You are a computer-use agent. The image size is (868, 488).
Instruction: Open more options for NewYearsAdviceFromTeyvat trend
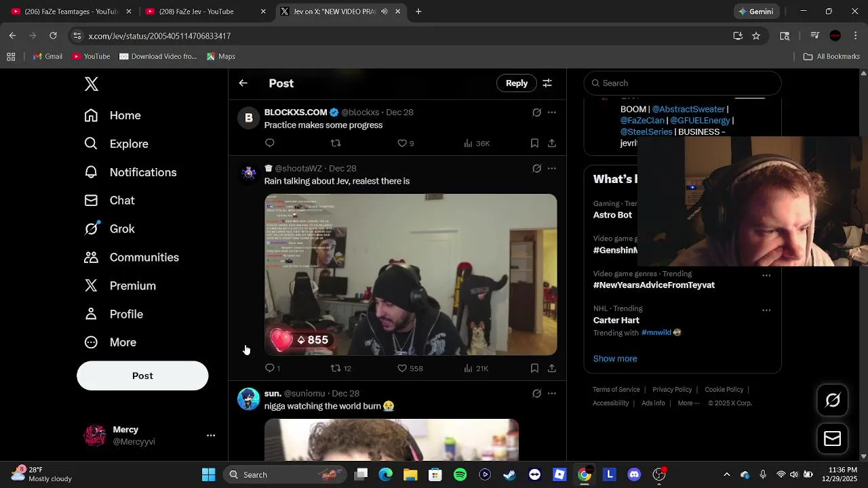[x=766, y=276]
